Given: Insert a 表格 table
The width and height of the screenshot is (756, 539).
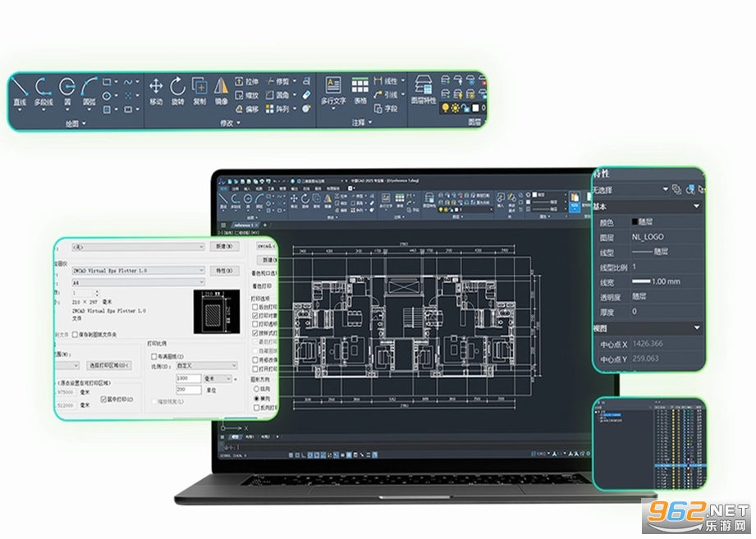Looking at the screenshot, I should pyautogui.click(x=360, y=92).
